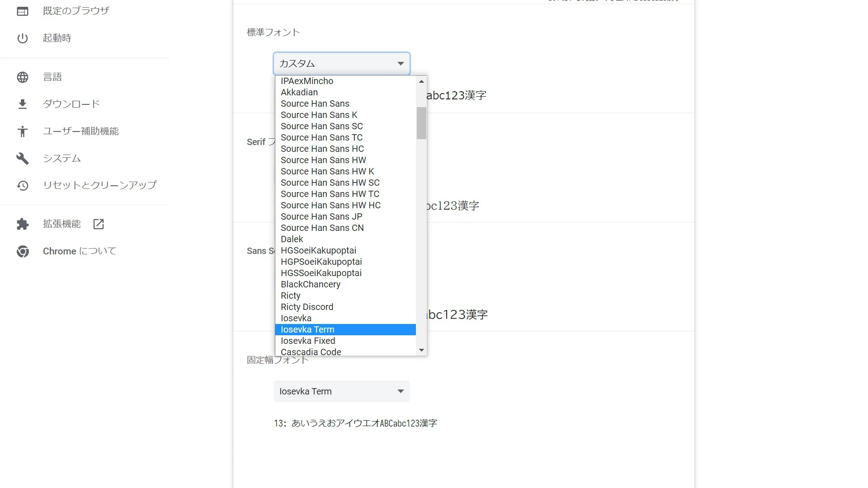This screenshot has width=868, height=488.
Task: Select Cascadia Code font
Action: pos(345,351)
